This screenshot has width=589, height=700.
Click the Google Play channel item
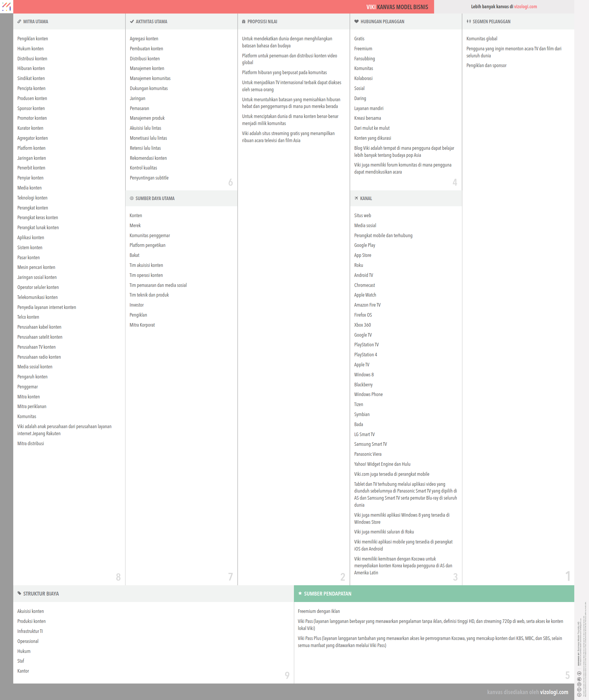(x=365, y=245)
